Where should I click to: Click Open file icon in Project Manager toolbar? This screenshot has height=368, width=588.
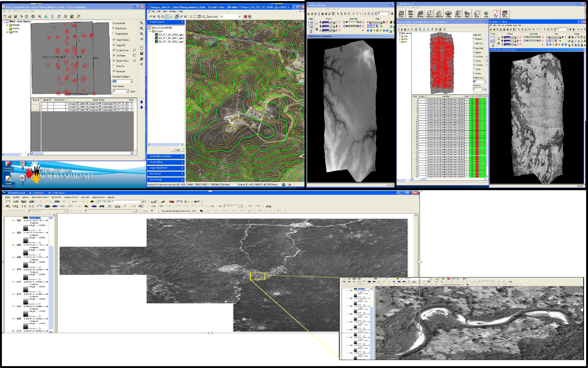coord(10,17)
